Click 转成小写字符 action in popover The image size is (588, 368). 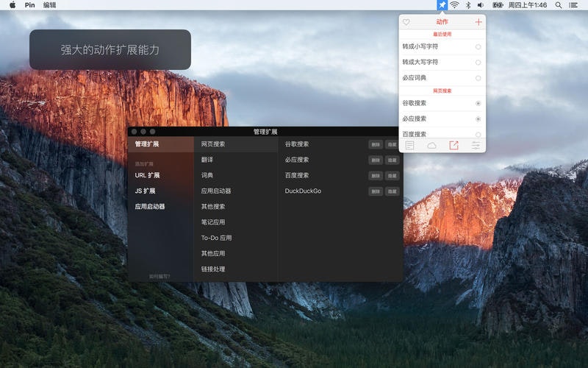point(420,46)
